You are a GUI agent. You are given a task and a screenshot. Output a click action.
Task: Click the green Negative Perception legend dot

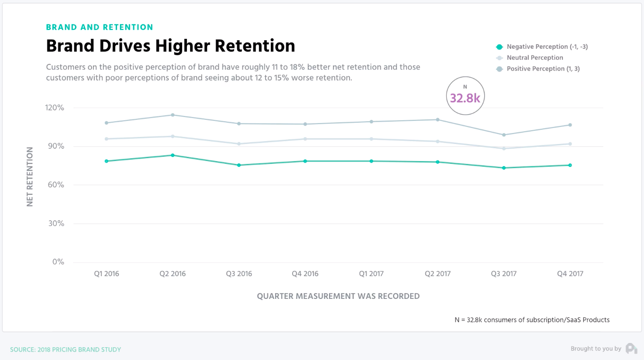click(499, 47)
